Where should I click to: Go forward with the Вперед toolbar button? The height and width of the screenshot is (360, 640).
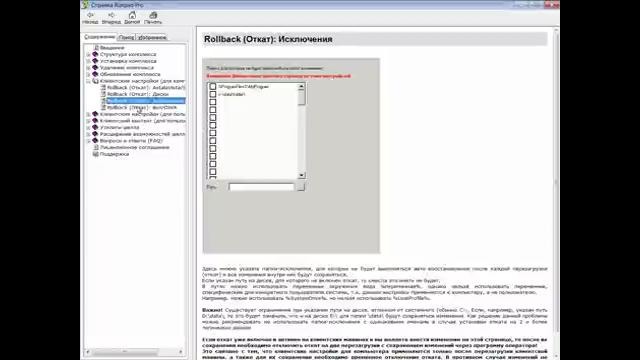click(111, 18)
